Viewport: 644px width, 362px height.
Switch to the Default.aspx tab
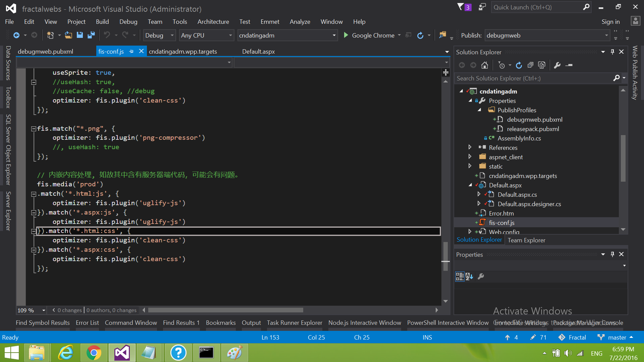coord(258,51)
